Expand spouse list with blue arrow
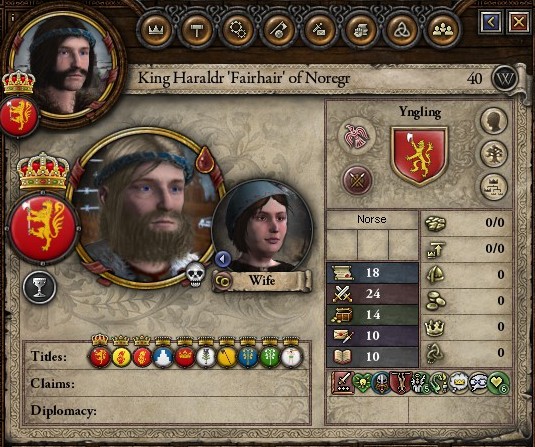Image resolution: width=535 pixels, height=447 pixels. [223, 259]
